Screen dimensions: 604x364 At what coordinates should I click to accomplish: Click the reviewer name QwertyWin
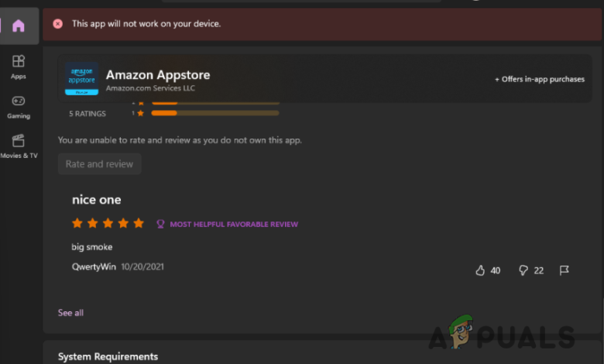pos(94,266)
